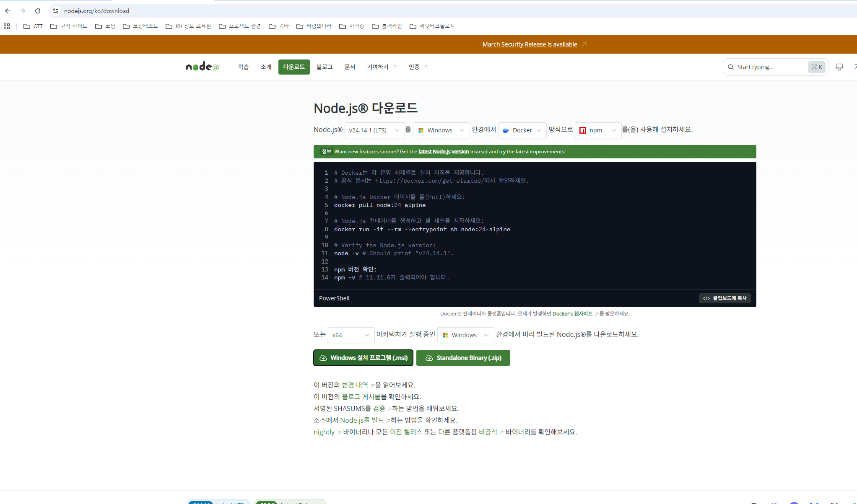Viewport: 857px width, 504px height.
Task: Click the theme toggle monitor icon
Action: coord(839,67)
